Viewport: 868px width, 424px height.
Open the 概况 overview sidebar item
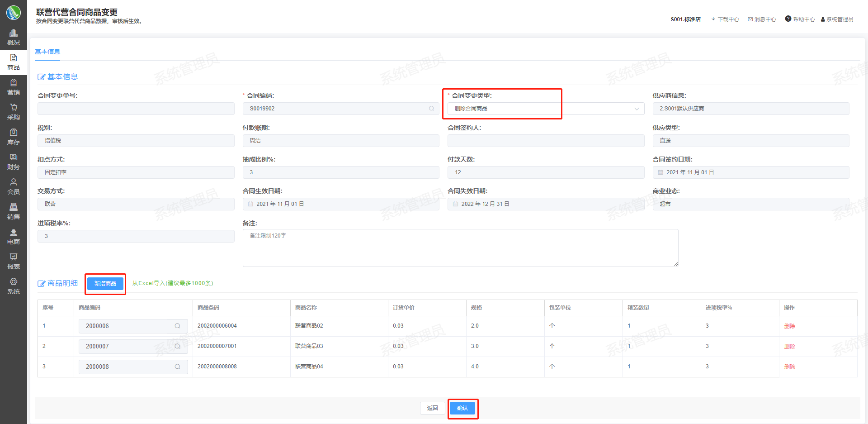coord(14,38)
